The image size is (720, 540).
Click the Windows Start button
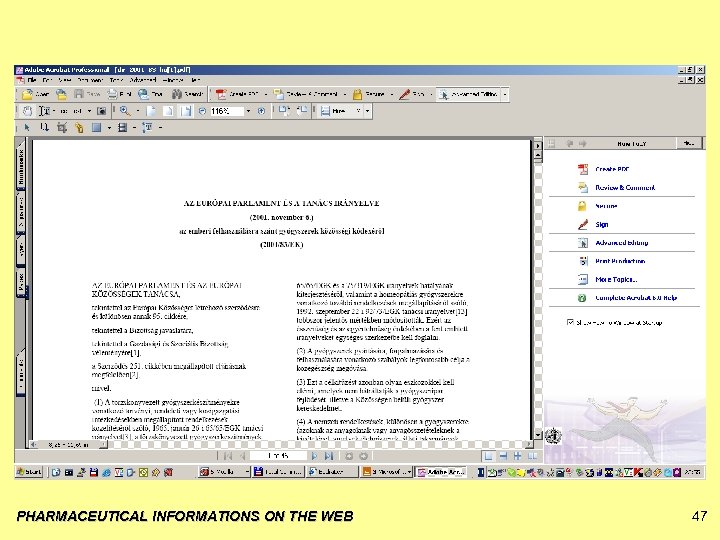(29, 472)
